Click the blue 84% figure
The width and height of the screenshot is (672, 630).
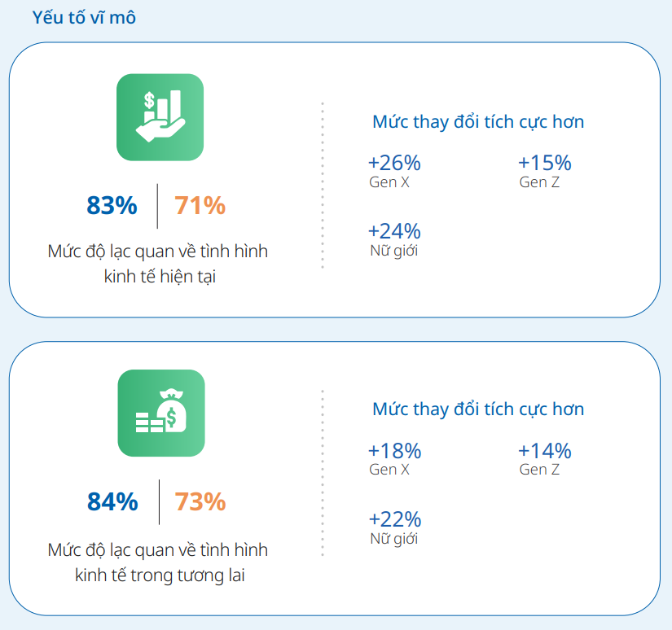[112, 502]
